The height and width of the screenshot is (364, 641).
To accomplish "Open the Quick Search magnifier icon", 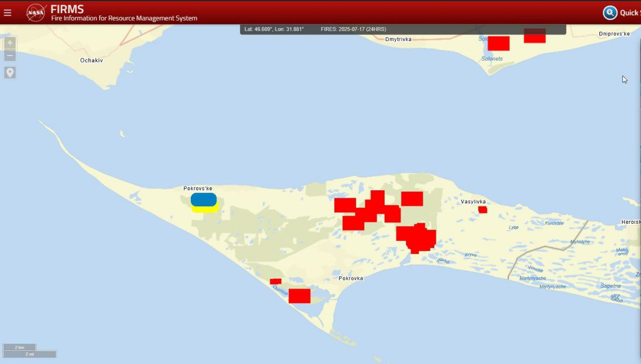I will coord(610,13).
